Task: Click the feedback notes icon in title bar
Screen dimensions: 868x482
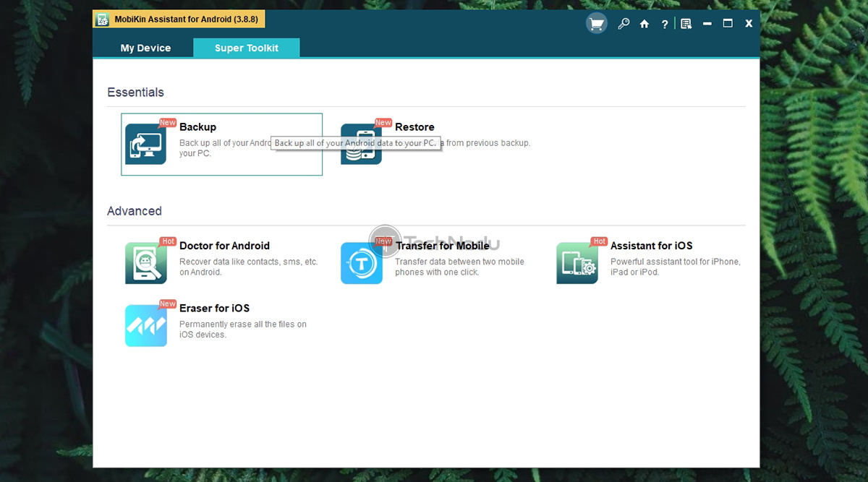Action: tap(686, 24)
